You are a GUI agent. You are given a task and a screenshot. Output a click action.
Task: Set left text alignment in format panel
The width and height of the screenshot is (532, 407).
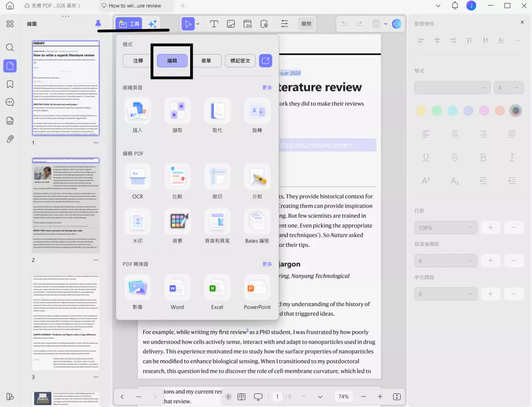point(426,134)
